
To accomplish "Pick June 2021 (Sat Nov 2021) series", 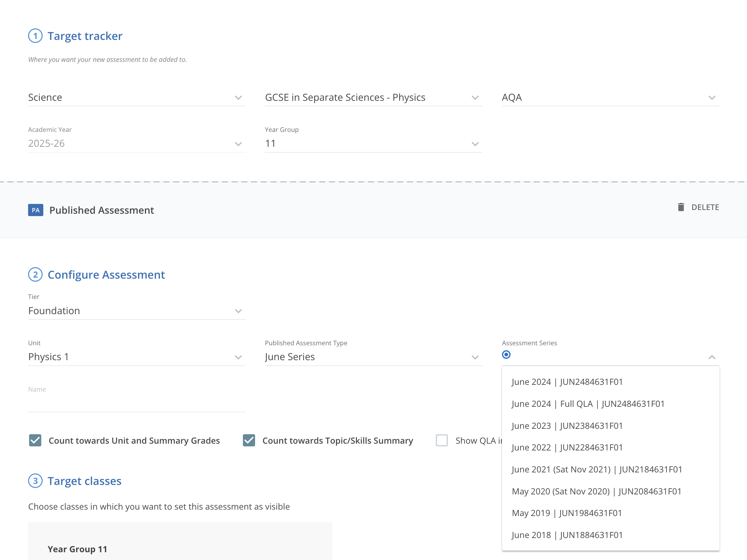I will click(610, 469).
